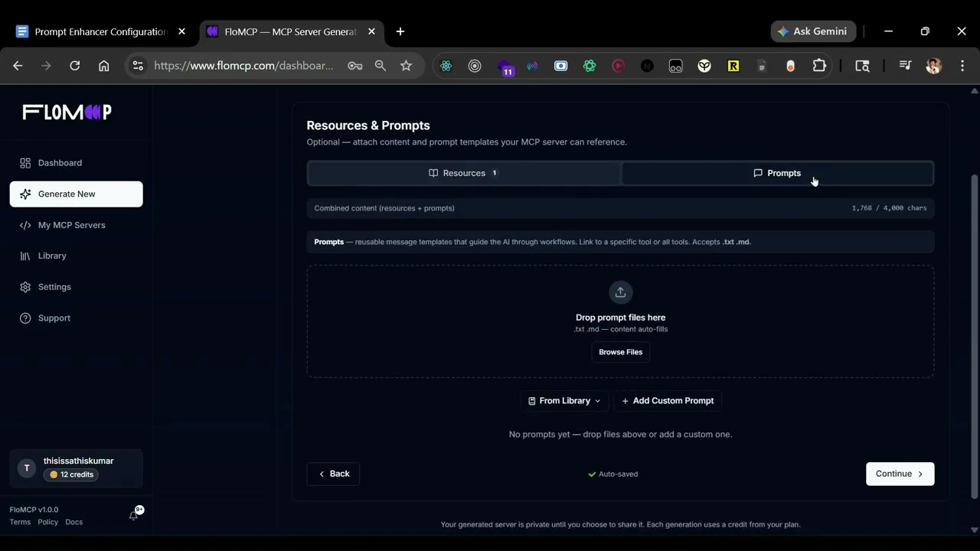The image size is (980, 551).
Task: Open a new browser tab
Action: pos(400,31)
